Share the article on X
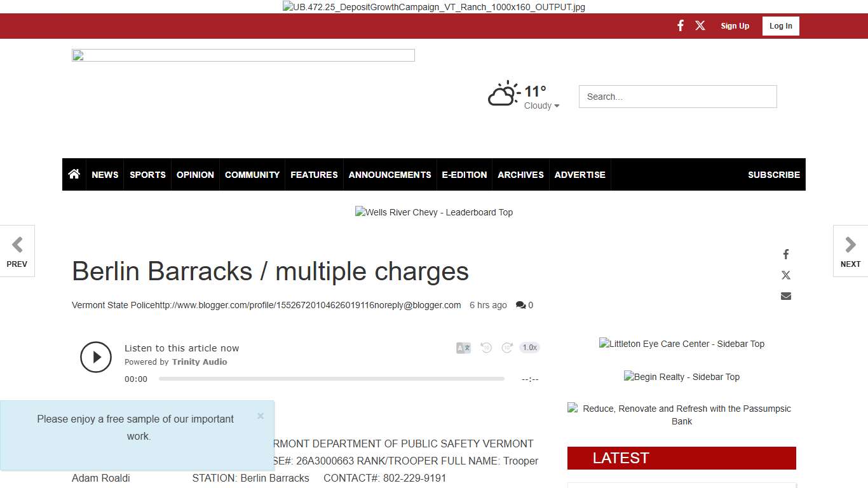 [x=785, y=274]
